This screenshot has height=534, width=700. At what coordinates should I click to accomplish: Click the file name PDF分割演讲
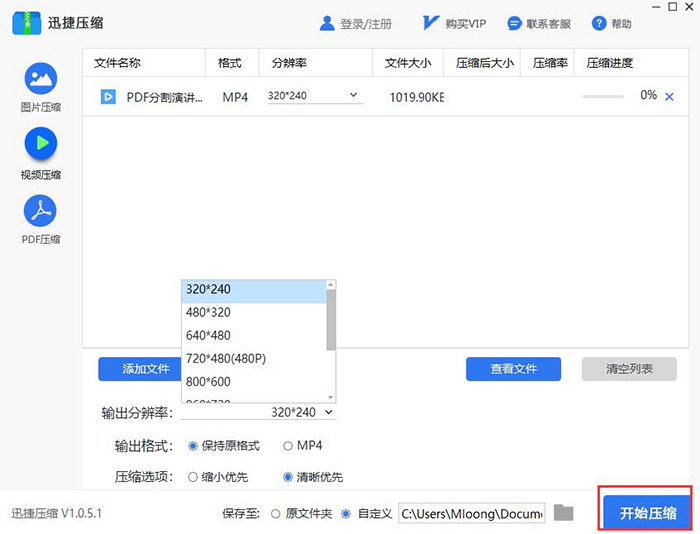coord(164,97)
